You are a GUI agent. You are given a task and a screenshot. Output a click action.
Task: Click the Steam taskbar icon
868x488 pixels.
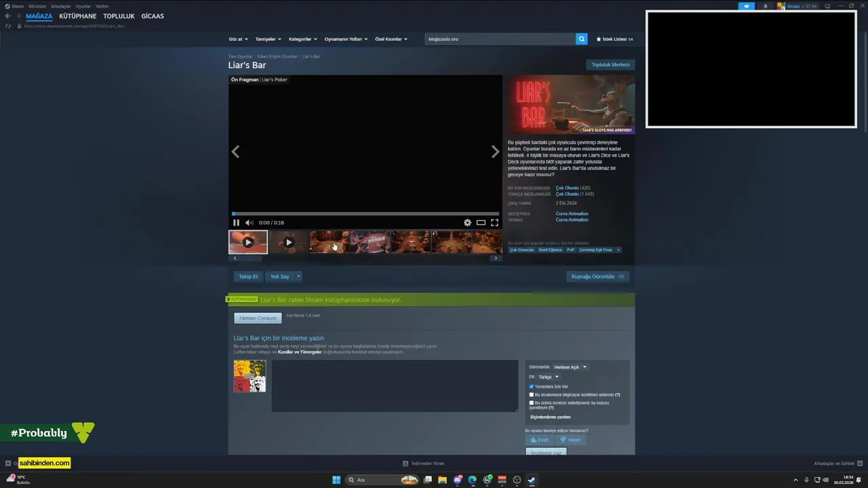[532, 480]
